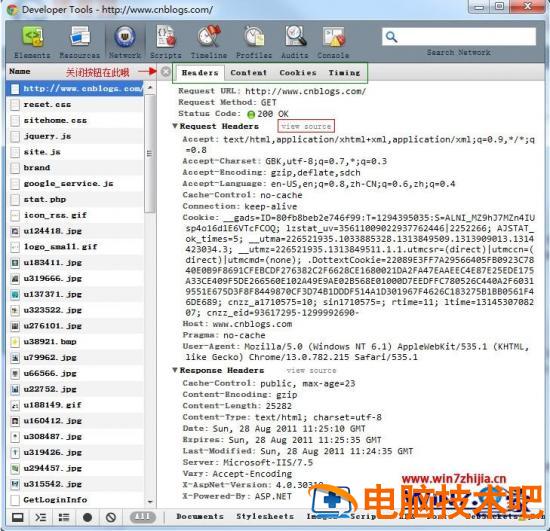The image size is (550, 531).
Task: Click the Search Network field
Action: pos(459,36)
